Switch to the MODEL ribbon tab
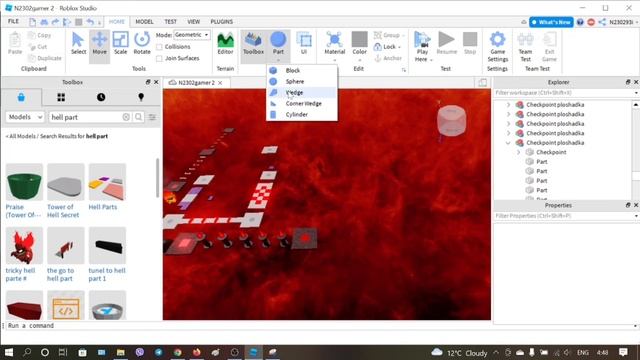This screenshot has width=640, height=360. (x=144, y=22)
